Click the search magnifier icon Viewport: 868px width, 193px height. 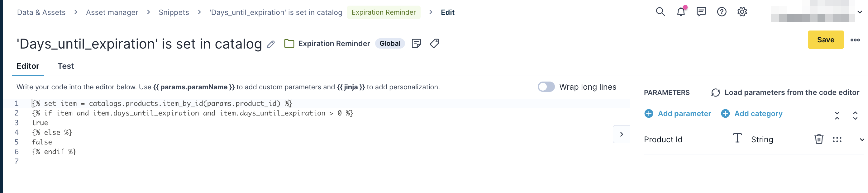pyautogui.click(x=660, y=12)
